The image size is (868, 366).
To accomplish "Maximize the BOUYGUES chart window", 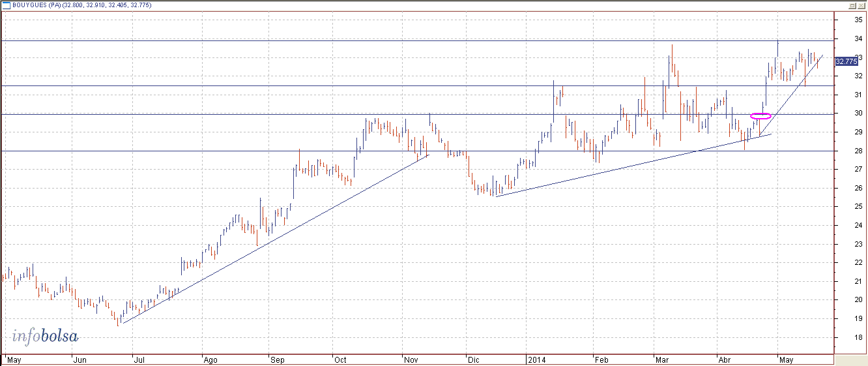I will 852,5.
